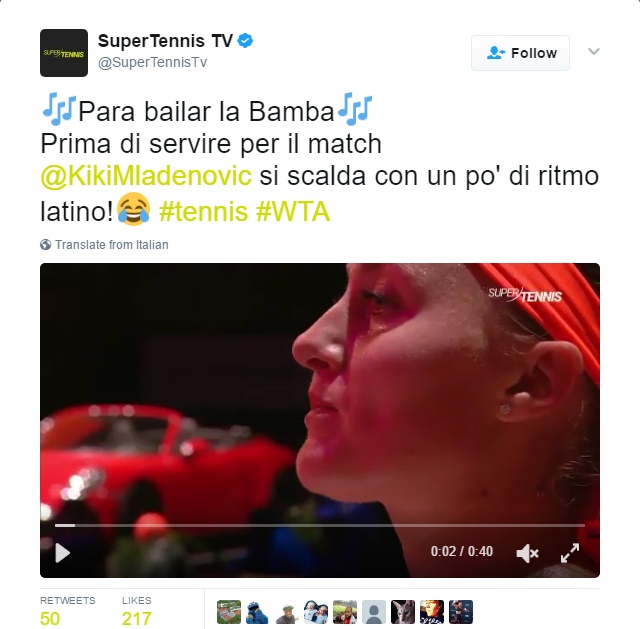Open the default silhouette liker avatar
640x629 pixels.
click(x=373, y=612)
